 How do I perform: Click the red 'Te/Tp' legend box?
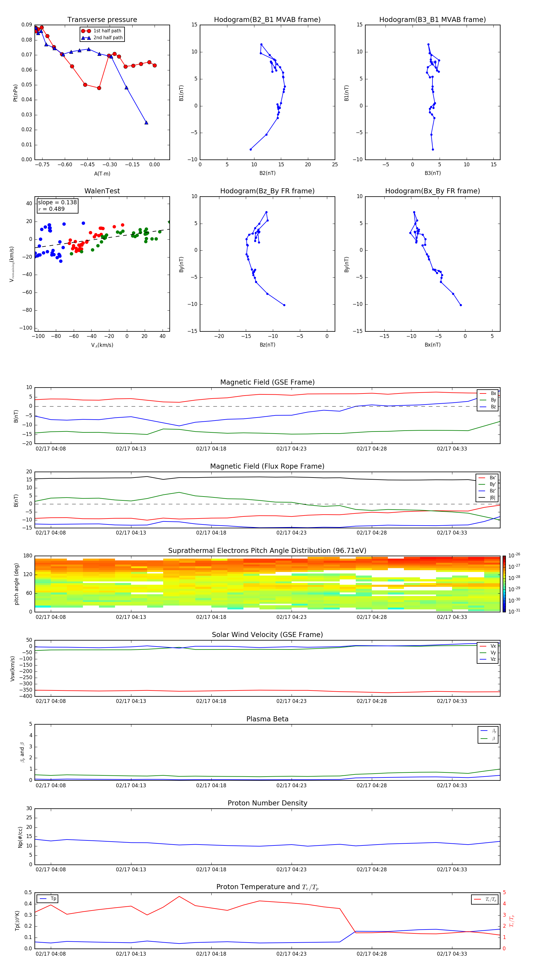point(485,899)
